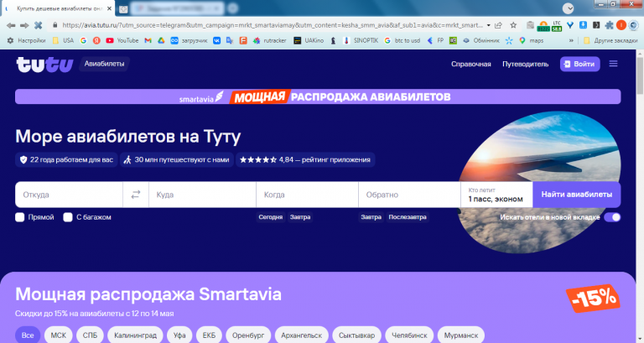Click the Куда destination field
The height and width of the screenshot is (343, 644).
(202, 195)
